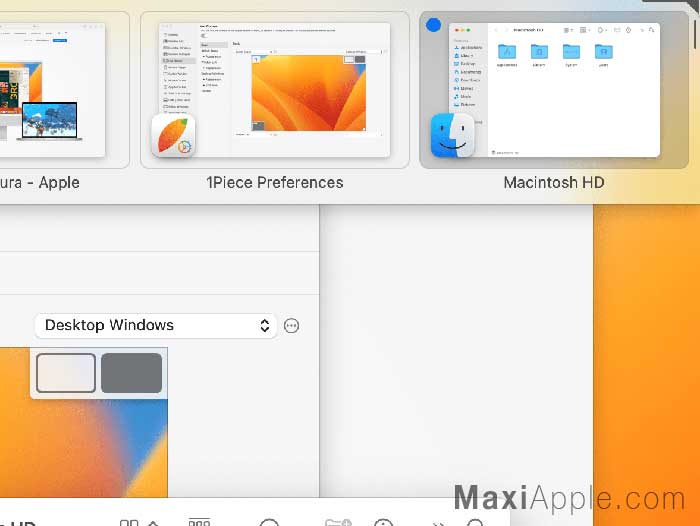Click the "1Piece Preferences" title label
The image size is (700, 526).
pyautogui.click(x=275, y=183)
